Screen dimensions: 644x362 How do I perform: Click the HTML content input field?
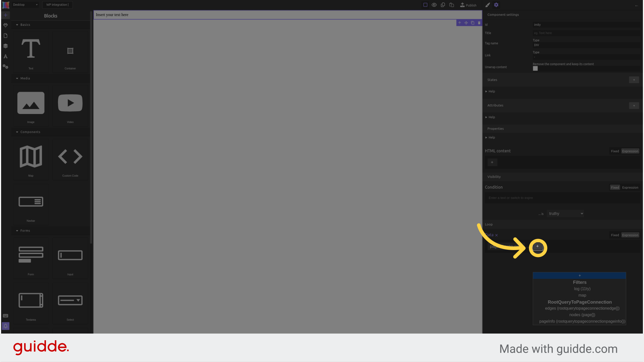562,162
